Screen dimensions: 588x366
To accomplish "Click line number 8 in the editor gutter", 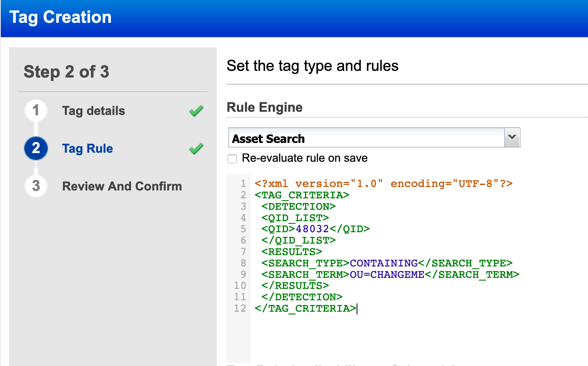I will 243,263.
